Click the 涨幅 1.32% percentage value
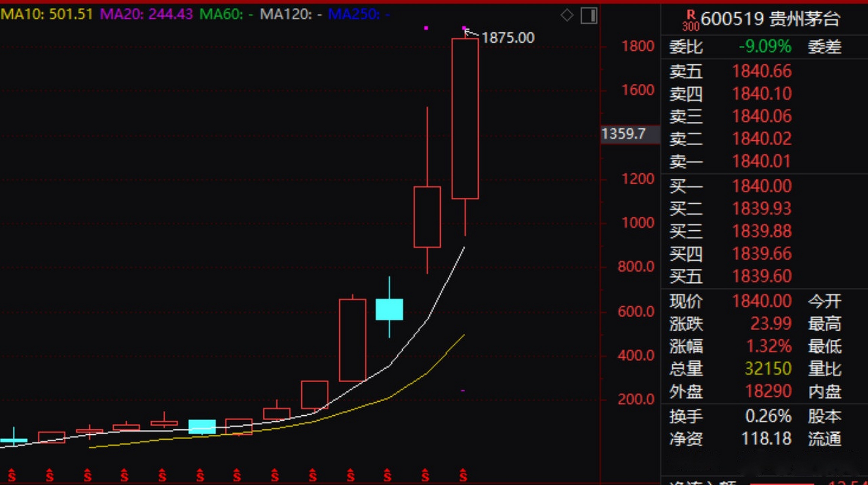This screenshot has height=485, width=868. coord(769,346)
